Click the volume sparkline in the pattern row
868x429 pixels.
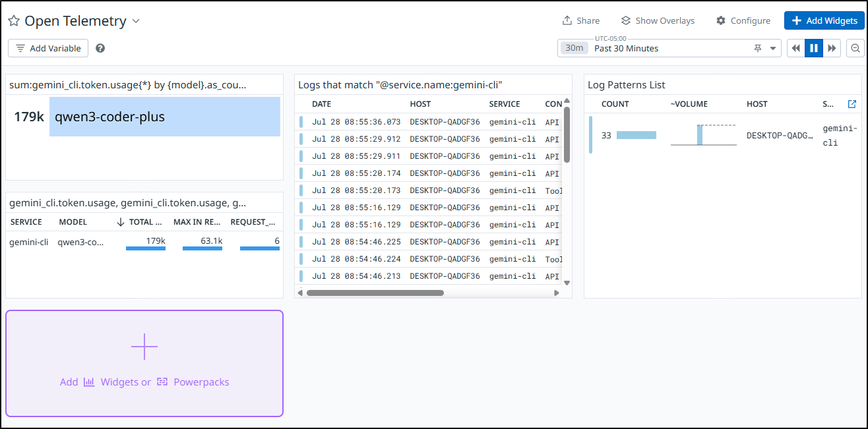[x=703, y=134]
